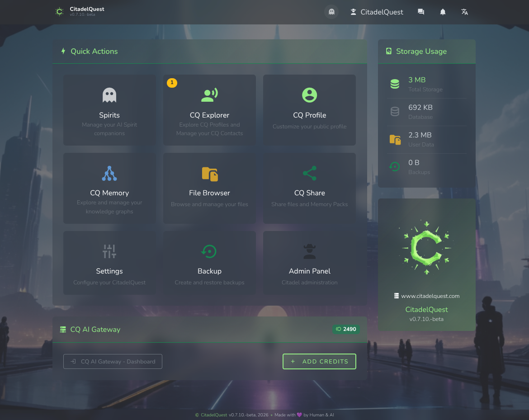The width and height of the screenshot is (529, 420).
Task: Open the CQ AI Gateway Dashboard
Action: tap(113, 361)
